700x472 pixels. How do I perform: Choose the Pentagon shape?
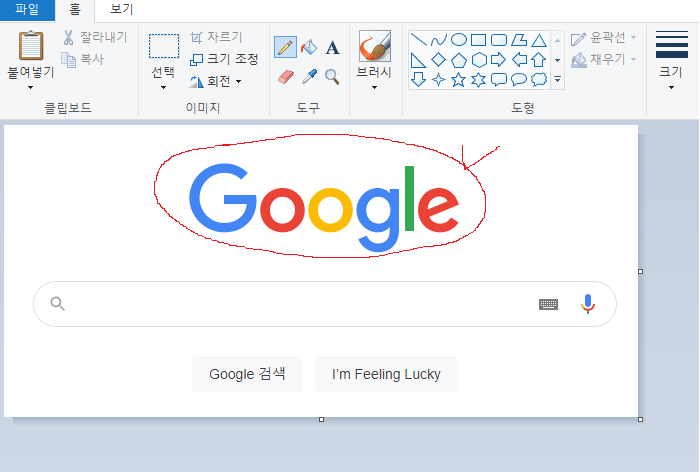pyautogui.click(x=458, y=60)
